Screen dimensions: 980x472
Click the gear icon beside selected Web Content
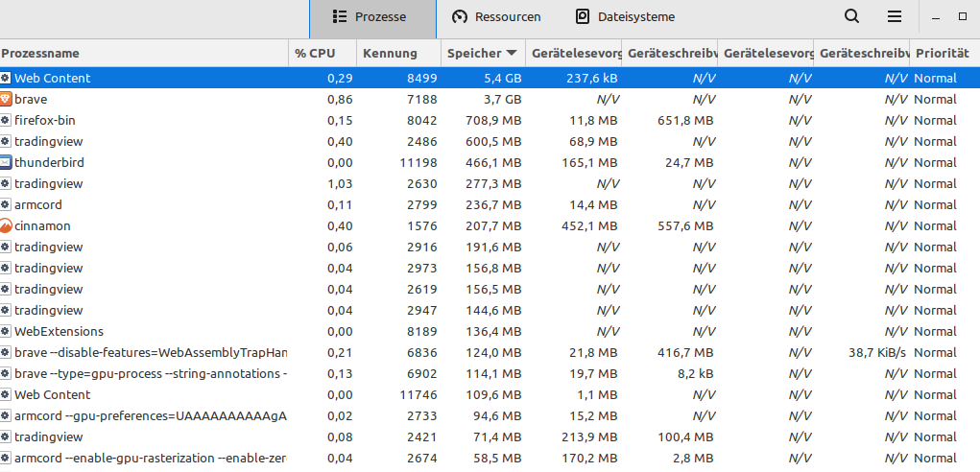(x=6, y=78)
